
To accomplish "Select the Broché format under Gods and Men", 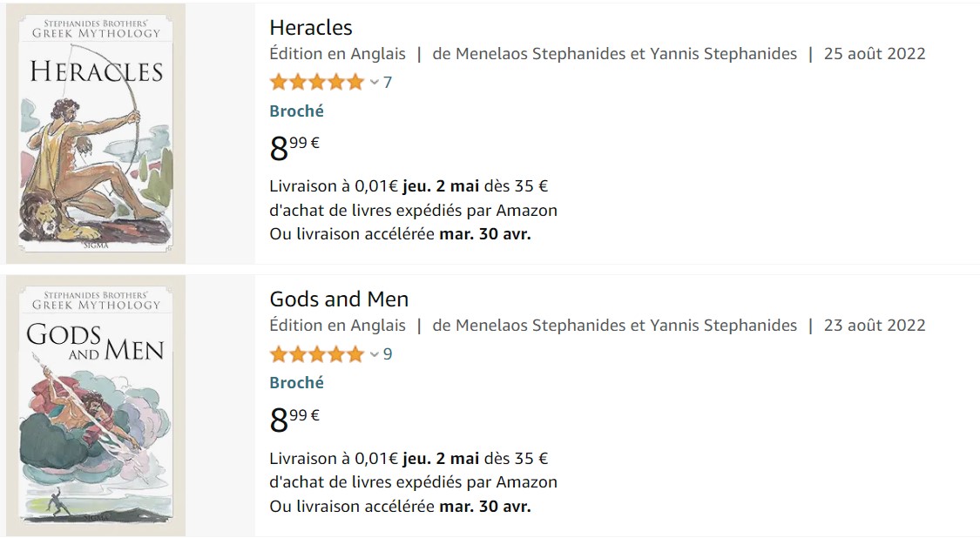I will [x=296, y=383].
